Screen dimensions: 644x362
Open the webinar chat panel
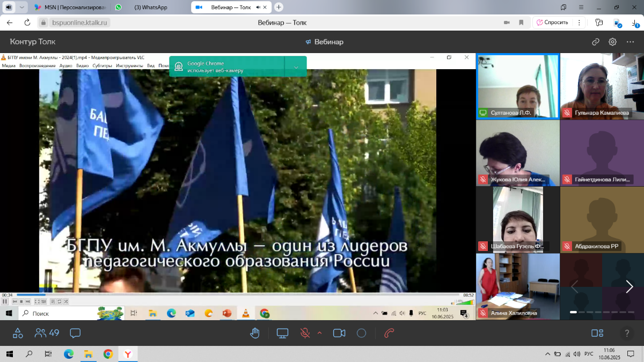click(x=75, y=333)
